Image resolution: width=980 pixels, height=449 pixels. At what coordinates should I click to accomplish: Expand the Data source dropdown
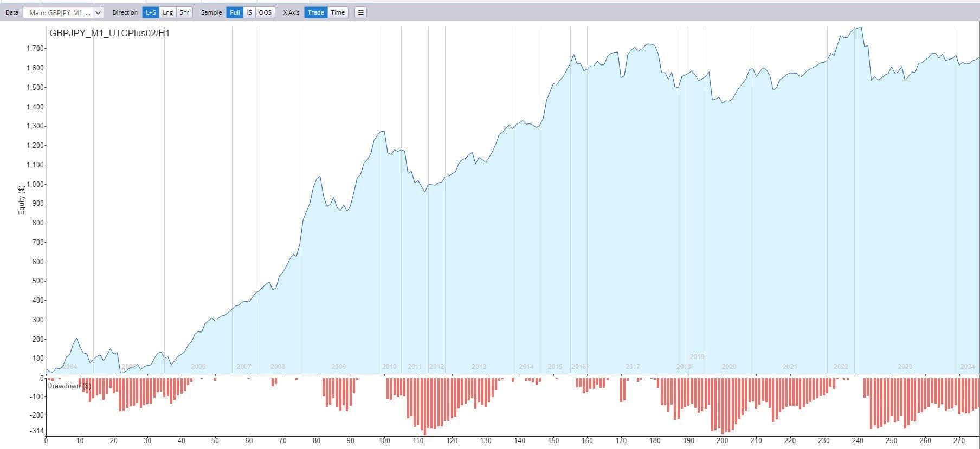(x=63, y=12)
